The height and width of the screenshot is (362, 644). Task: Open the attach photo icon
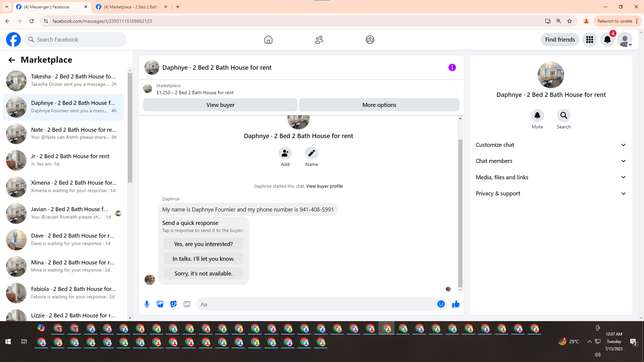coord(160,304)
